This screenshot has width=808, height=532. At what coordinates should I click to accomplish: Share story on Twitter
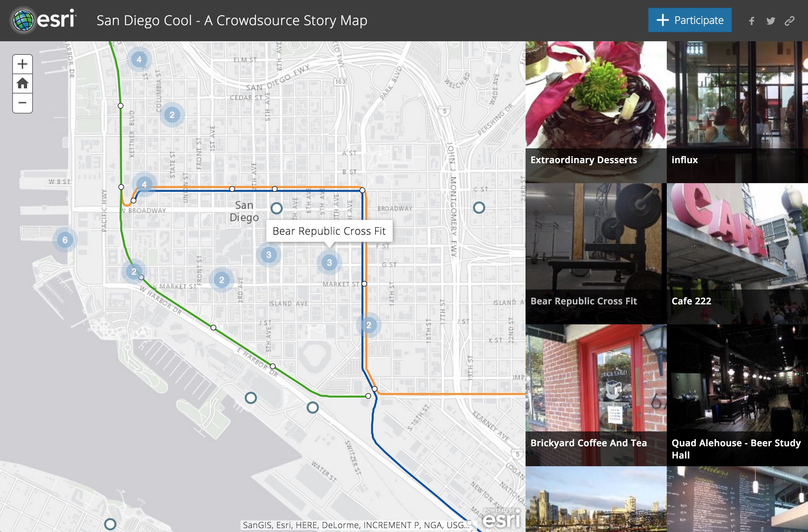pos(770,21)
